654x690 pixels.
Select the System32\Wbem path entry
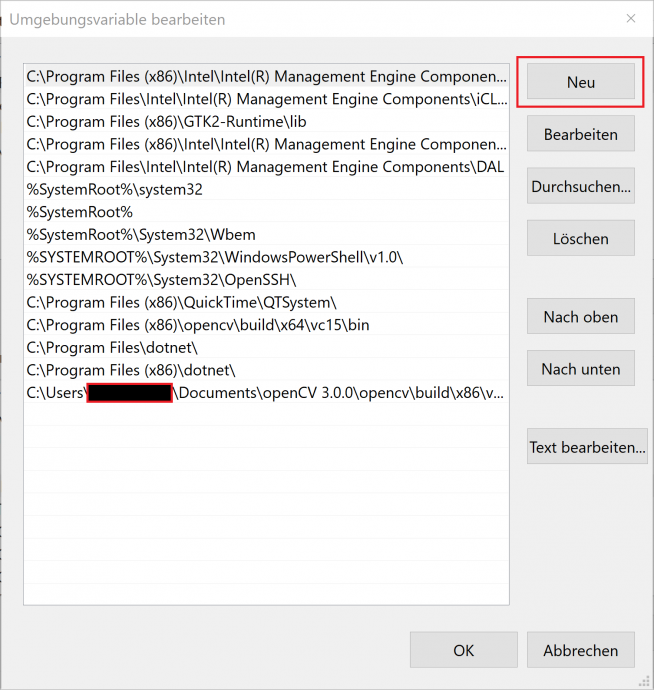(x=126, y=235)
